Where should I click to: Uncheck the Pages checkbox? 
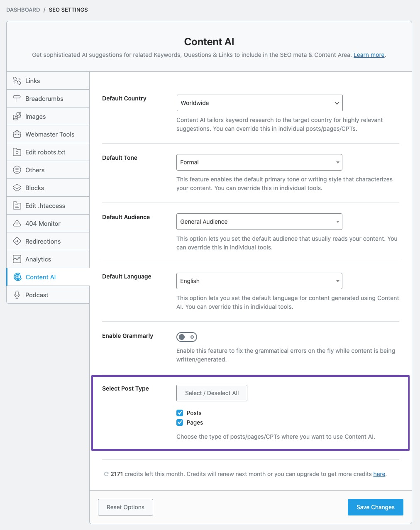point(180,423)
